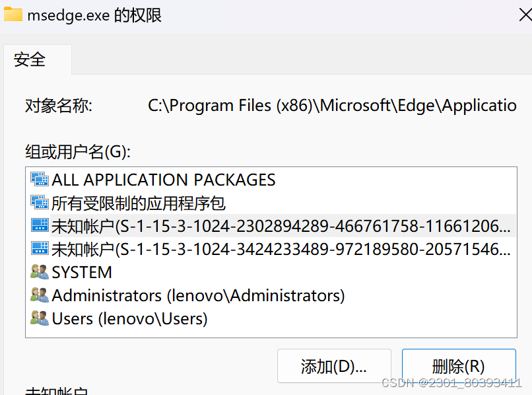Click the user icon beside SYSTEM
The height and width of the screenshot is (395, 532).
pos(39,272)
